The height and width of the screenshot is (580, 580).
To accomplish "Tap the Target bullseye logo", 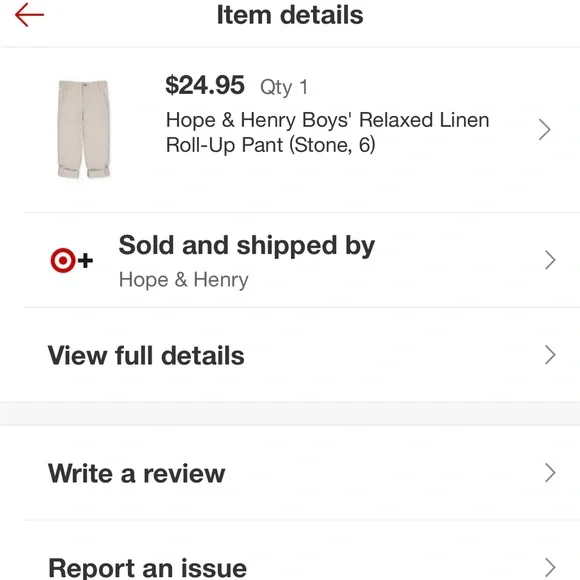I will [x=63, y=260].
